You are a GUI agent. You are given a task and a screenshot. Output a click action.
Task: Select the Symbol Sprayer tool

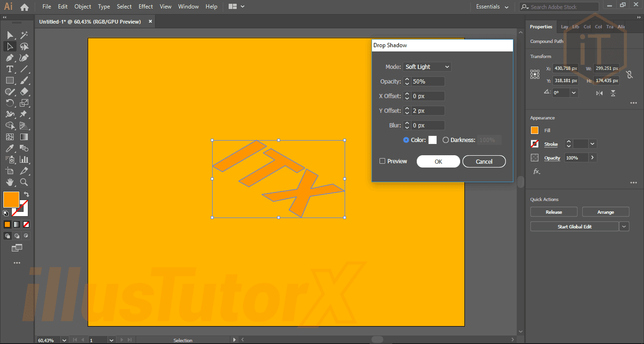pos(10,159)
